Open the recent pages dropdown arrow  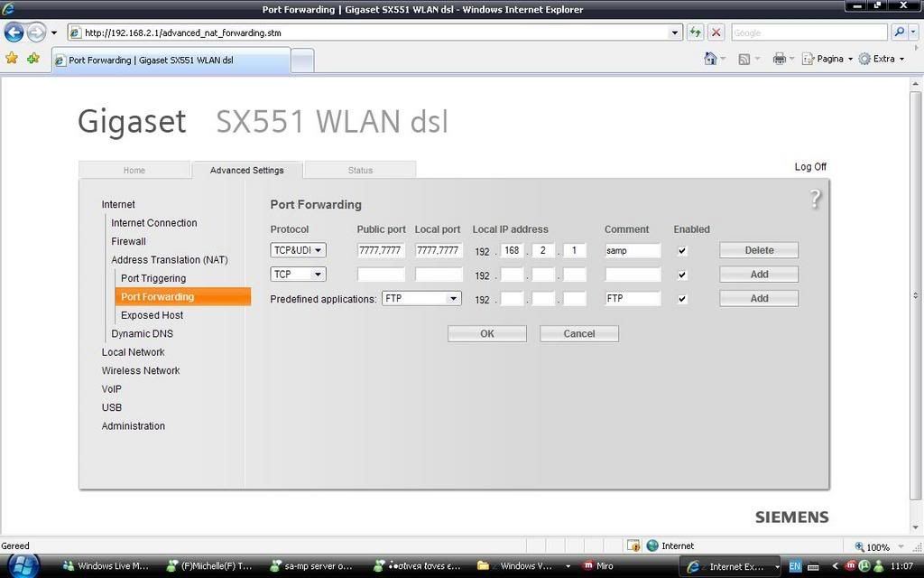[54, 33]
